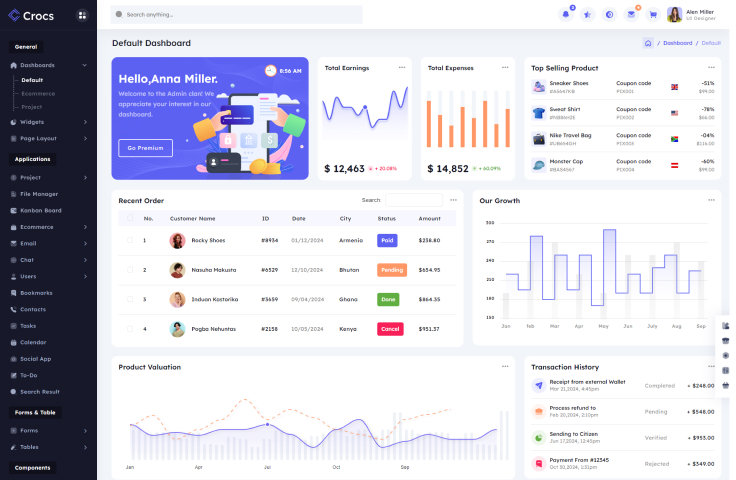Open File Manager from the sidebar
Viewport: 736px width, 480px height.
pyautogui.click(x=39, y=193)
